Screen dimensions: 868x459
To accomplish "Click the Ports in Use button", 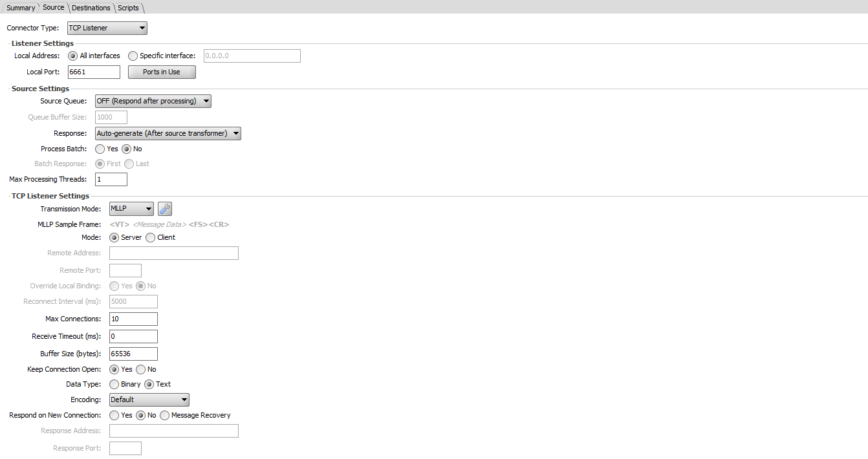I will [162, 72].
